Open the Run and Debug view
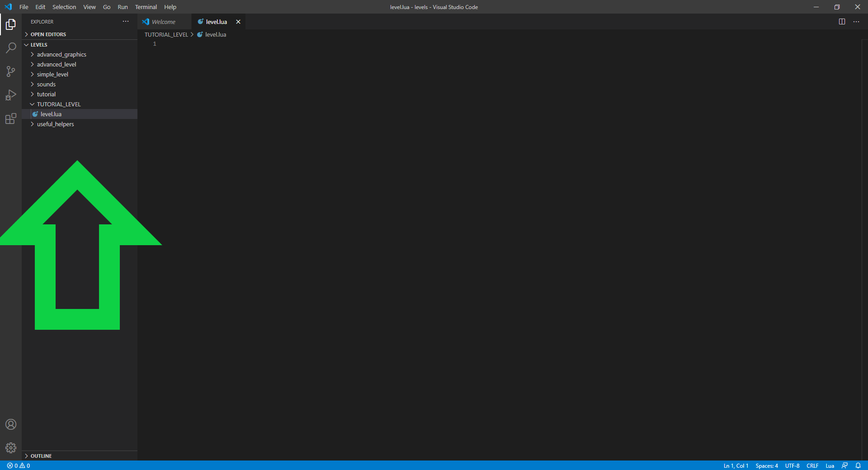Screen dimensions: 868x470 [11, 95]
